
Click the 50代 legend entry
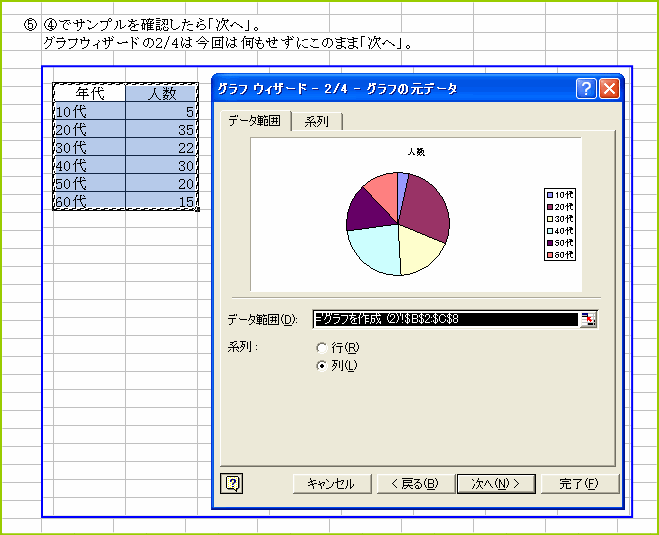(560, 243)
